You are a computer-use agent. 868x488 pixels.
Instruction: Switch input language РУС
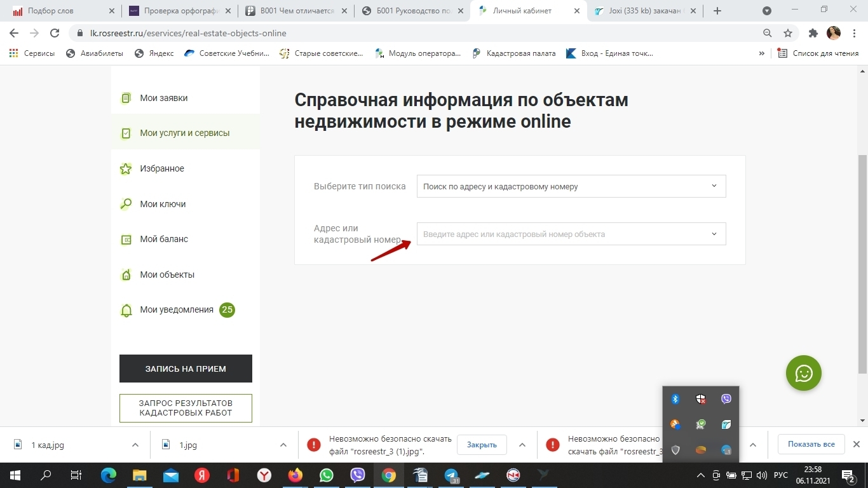click(x=781, y=475)
